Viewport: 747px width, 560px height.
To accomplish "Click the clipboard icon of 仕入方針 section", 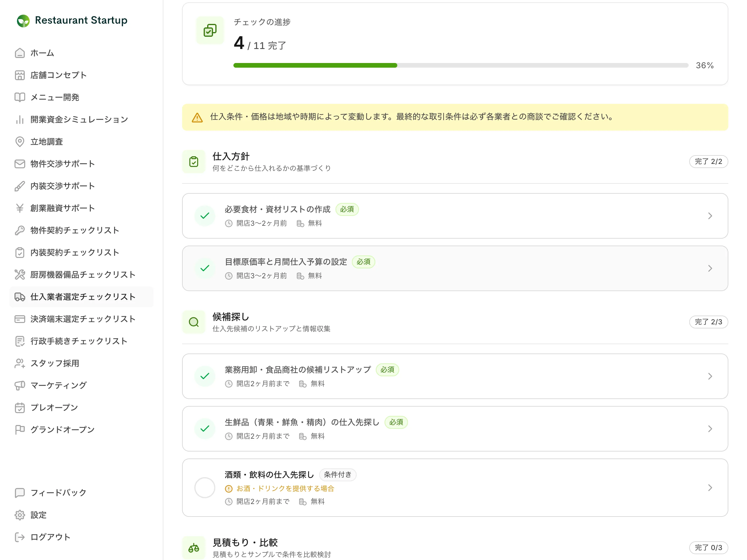I will (x=193, y=162).
